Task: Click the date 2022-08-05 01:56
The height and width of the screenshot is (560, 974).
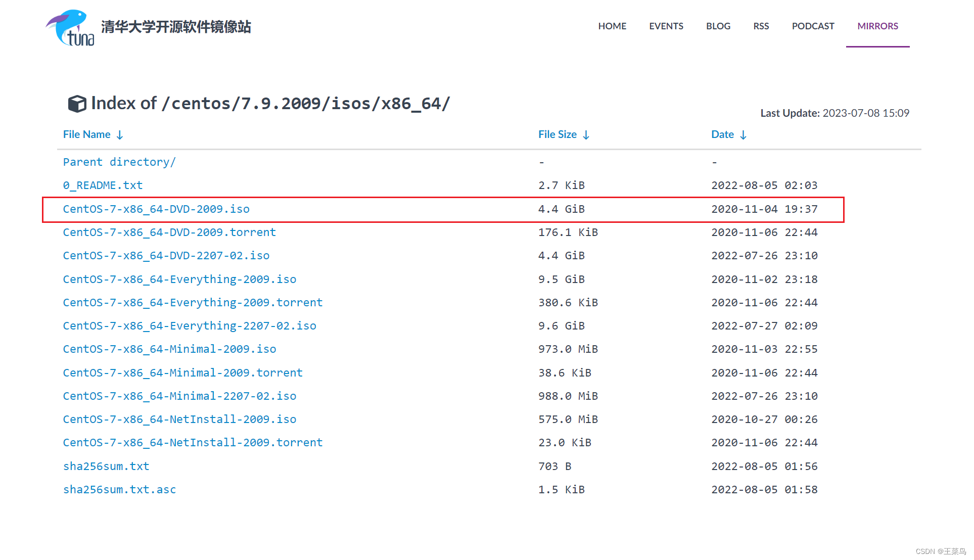Action: coord(764,466)
